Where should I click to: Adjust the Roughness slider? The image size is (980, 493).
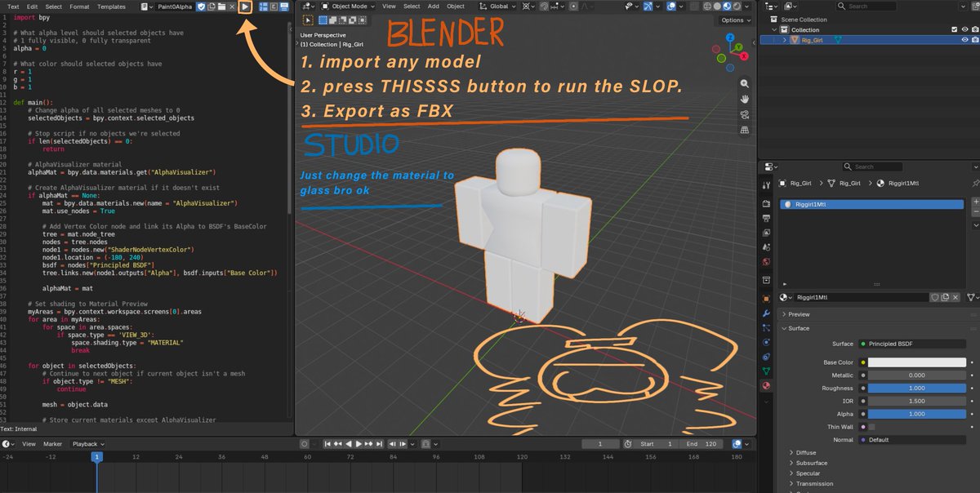pos(916,389)
